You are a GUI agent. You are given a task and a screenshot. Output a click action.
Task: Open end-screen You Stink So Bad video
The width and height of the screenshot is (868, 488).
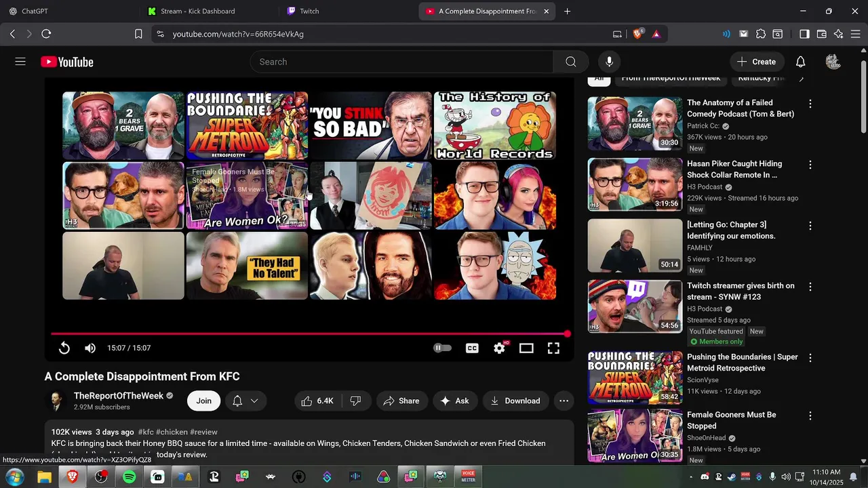371,125
